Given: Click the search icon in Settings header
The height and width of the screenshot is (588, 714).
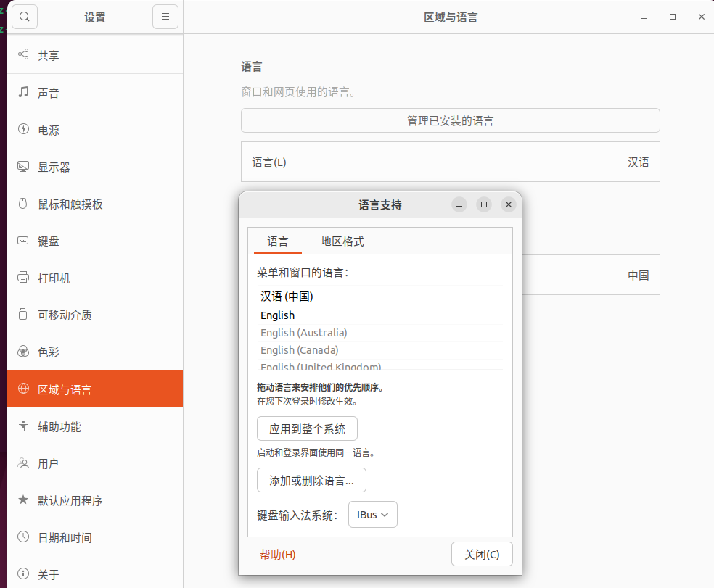Looking at the screenshot, I should [x=25, y=17].
